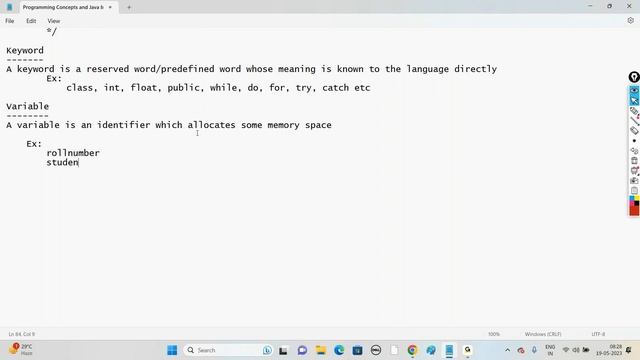
Task: Open Wi-Fi network tray icon
Action: click(x=566, y=350)
